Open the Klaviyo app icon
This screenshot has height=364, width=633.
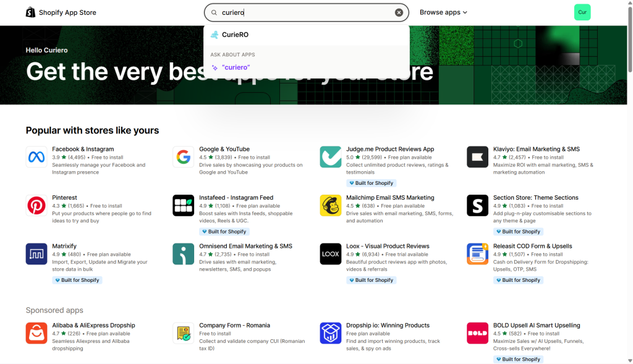pyautogui.click(x=477, y=156)
